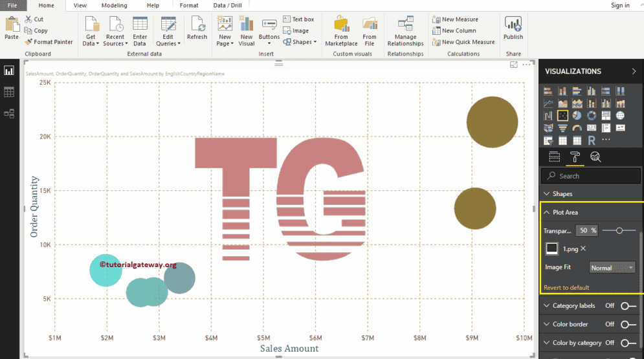Select the filled map visual

pos(548,128)
